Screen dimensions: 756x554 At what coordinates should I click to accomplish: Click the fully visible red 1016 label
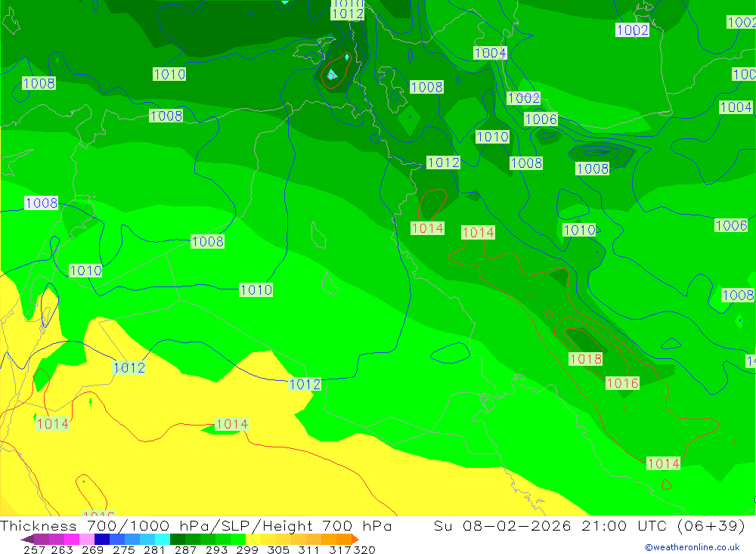(622, 383)
